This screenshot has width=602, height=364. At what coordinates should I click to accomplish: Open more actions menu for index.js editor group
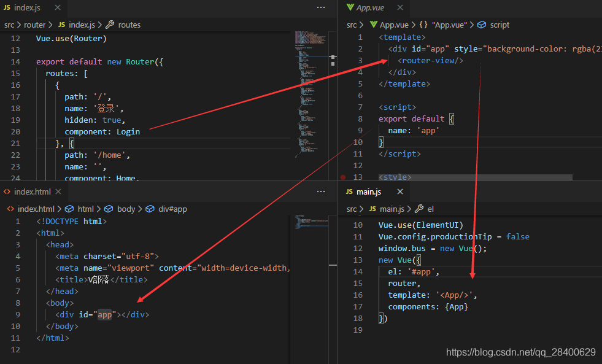point(321,8)
